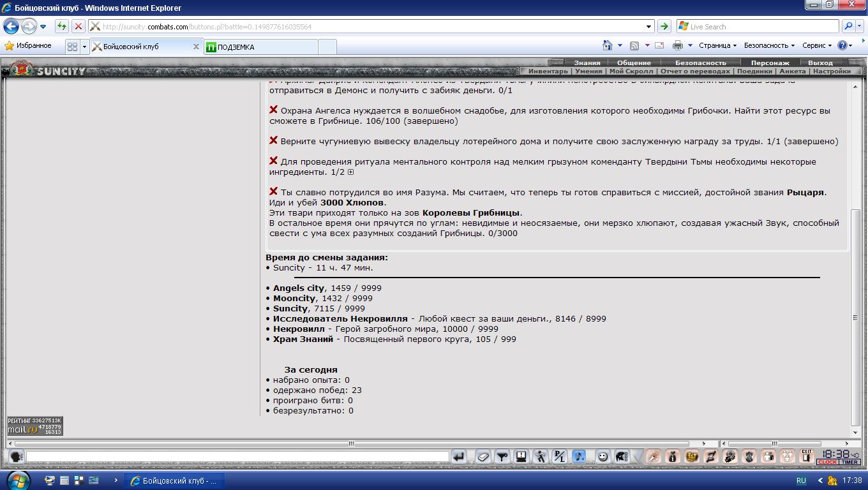Switch clock to TIMER mode
Viewport: 868px width, 490px height.
849,462
